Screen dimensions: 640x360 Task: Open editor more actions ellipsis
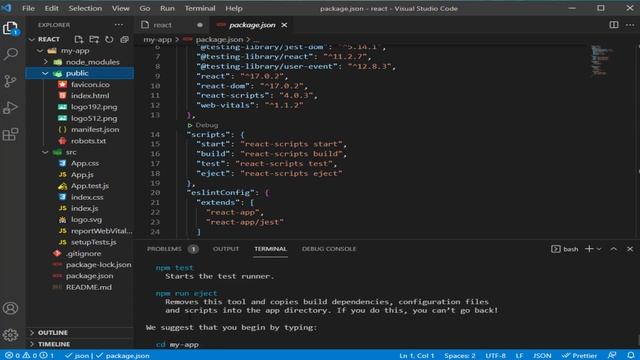coord(630,25)
